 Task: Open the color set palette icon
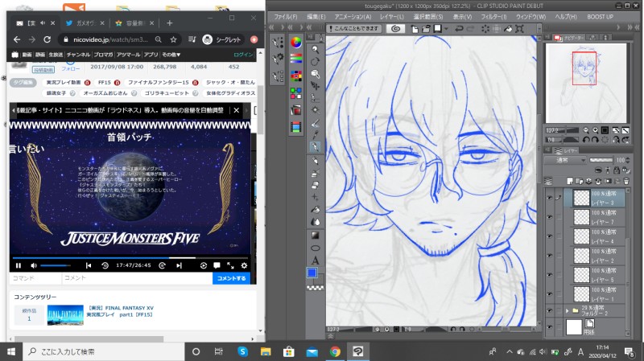295,76
